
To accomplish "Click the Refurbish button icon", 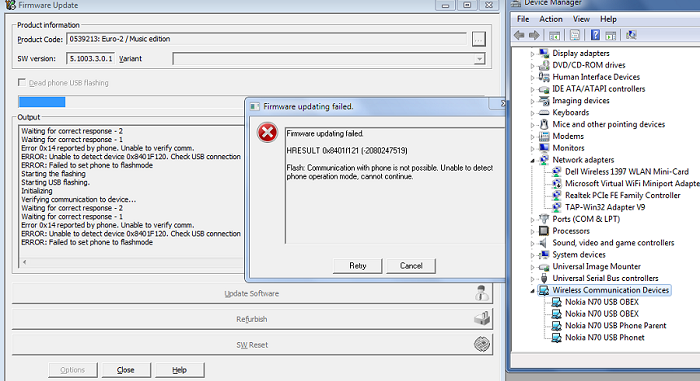I will click(482, 319).
